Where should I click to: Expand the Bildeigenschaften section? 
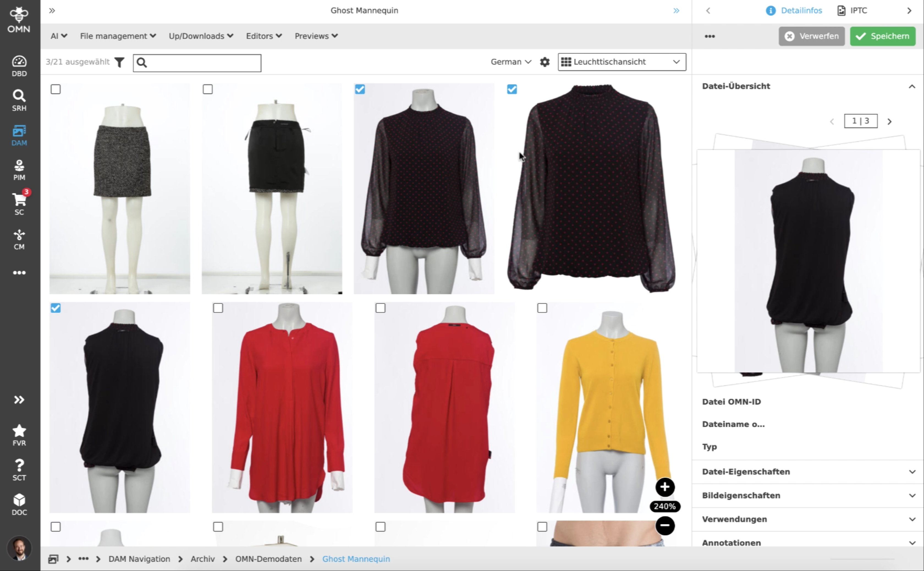tap(807, 495)
